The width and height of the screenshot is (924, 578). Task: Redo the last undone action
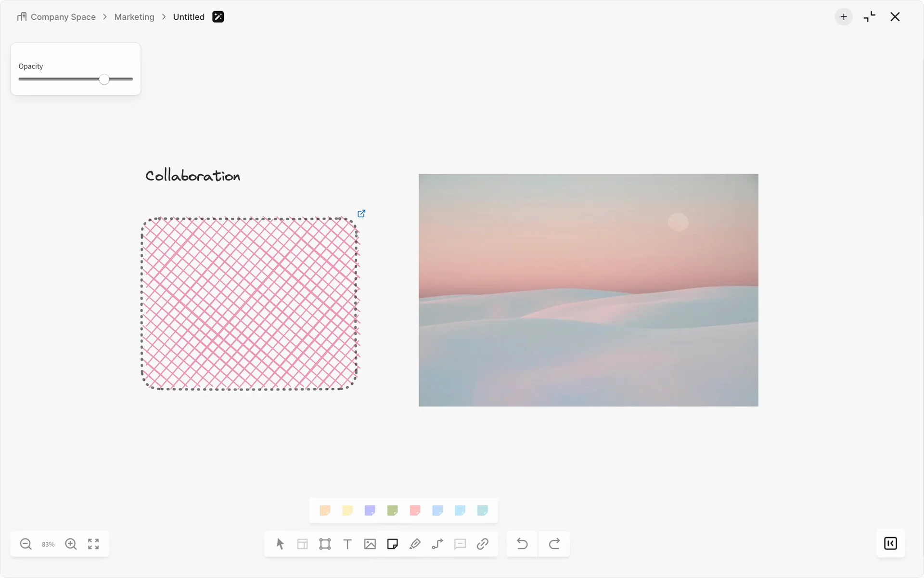tap(554, 544)
